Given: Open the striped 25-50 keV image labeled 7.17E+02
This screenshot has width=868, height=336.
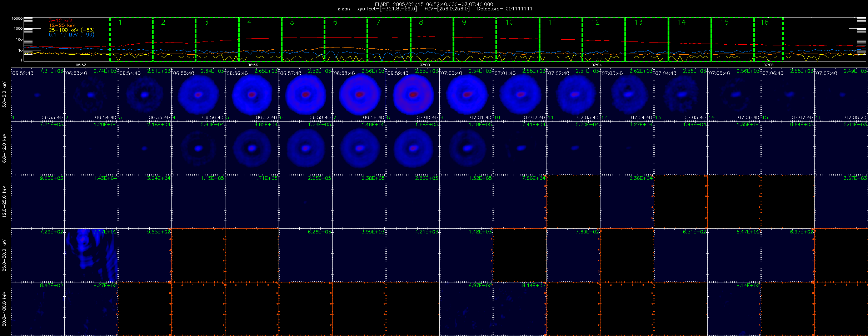Looking at the screenshot, I should (91, 255).
